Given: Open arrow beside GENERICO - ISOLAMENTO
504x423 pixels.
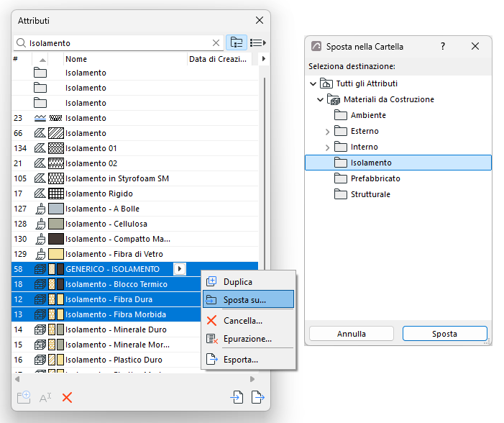Looking at the screenshot, I should pyautogui.click(x=180, y=269).
